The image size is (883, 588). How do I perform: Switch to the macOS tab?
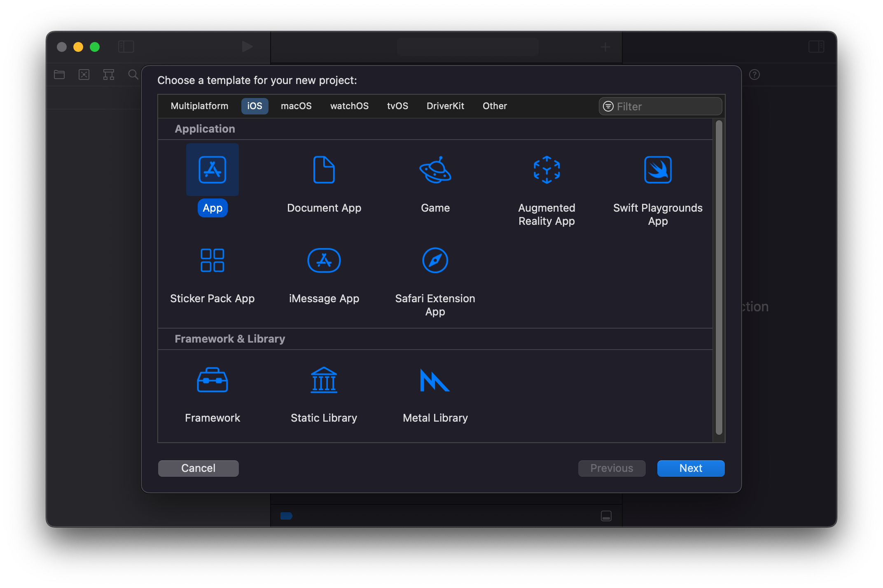[x=296, y=106]
